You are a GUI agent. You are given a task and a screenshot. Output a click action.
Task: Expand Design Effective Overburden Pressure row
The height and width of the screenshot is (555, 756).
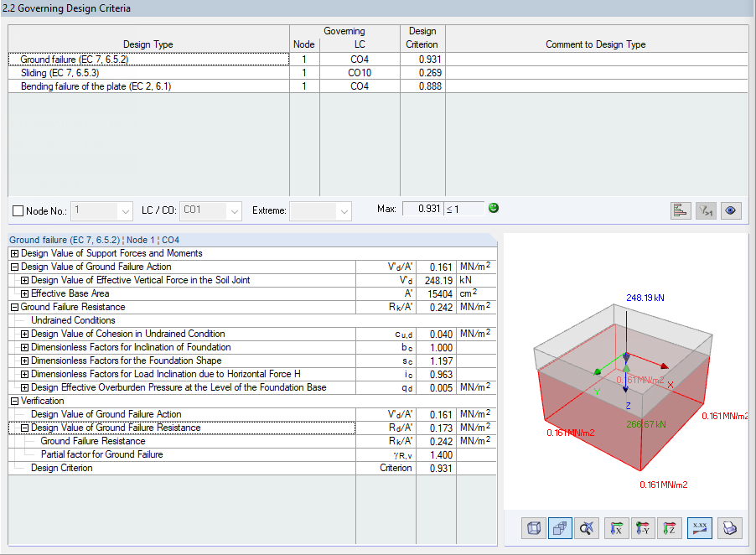coord(24,387)
